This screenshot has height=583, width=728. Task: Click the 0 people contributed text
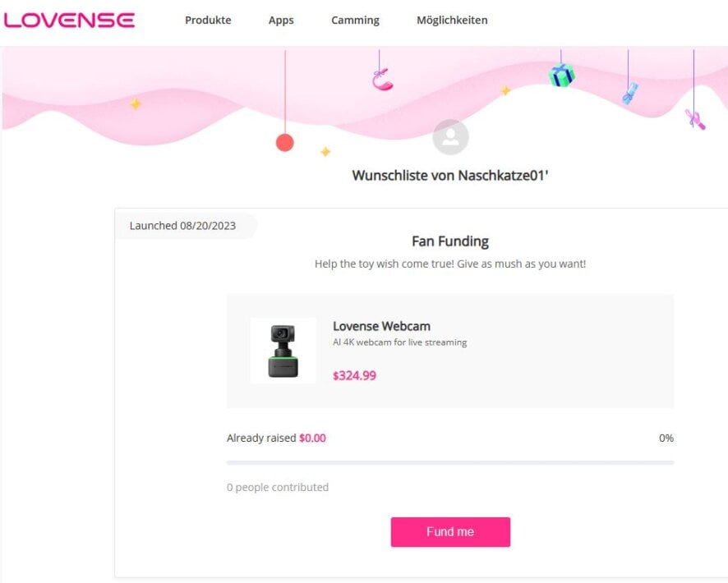pos(277,487)
